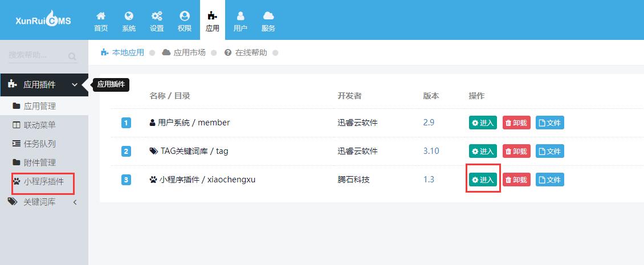Click the tags icon beside TAG关键词库

(x=154, y=151)
